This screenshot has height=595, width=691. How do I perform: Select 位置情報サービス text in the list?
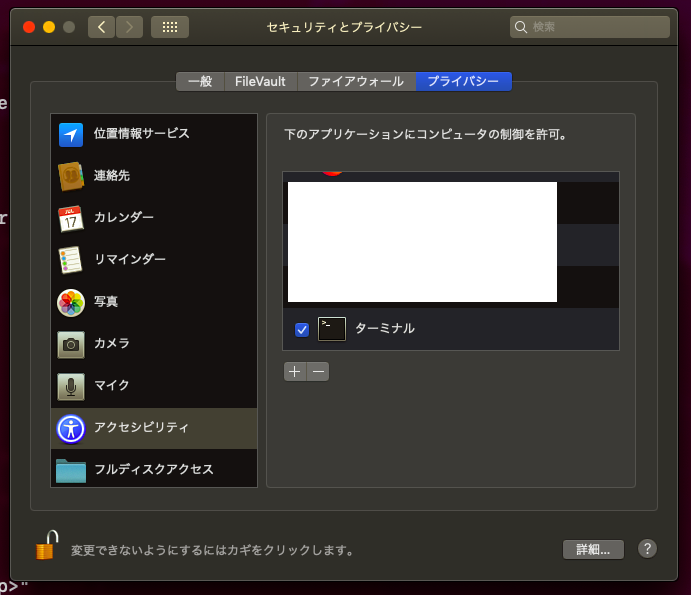141,134
